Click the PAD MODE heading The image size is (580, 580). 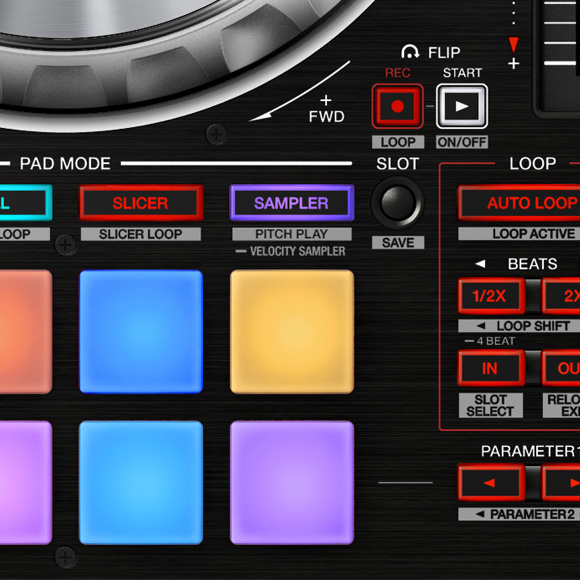coord(65,163)
